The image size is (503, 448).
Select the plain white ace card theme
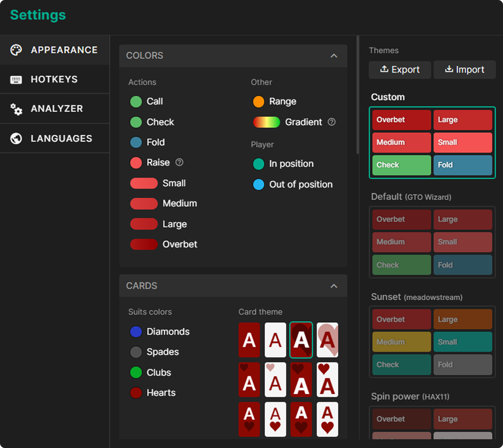[275, 340]
